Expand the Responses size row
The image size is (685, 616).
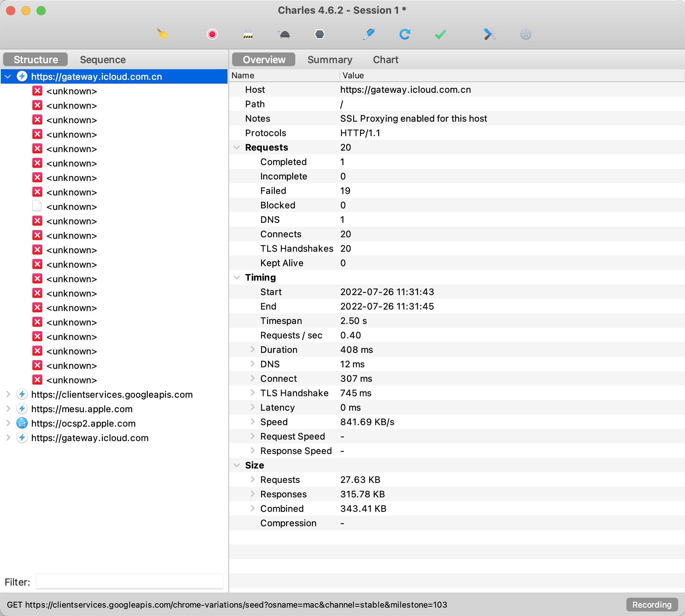(252, 494)
